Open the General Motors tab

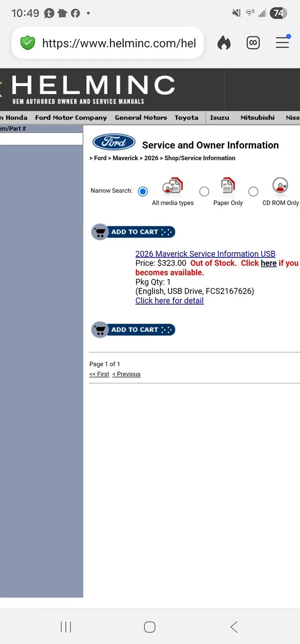click(141, 118)
